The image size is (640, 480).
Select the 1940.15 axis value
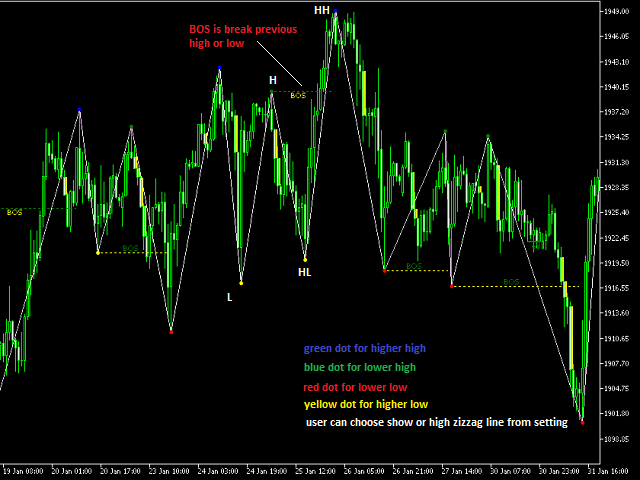(617, 87)
